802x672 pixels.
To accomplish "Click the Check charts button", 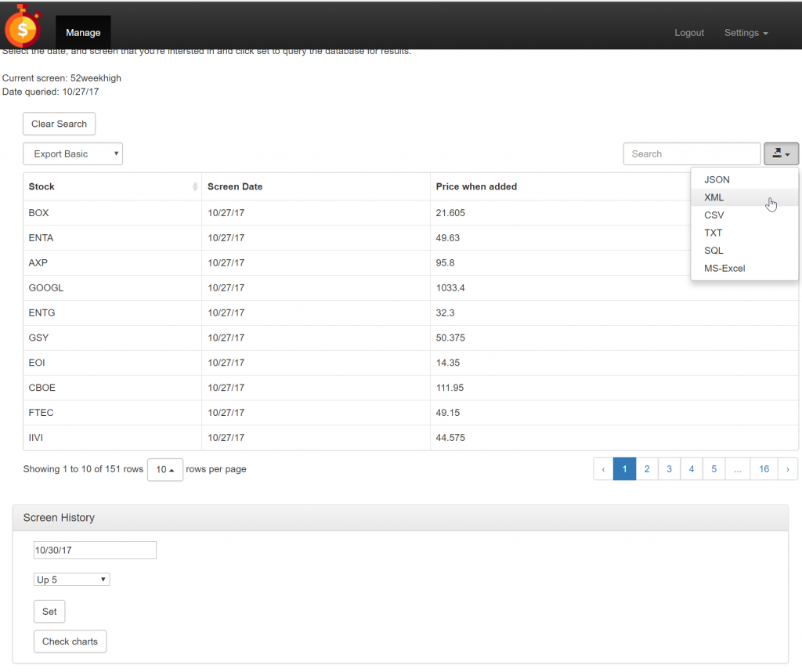I will [70, 641].
